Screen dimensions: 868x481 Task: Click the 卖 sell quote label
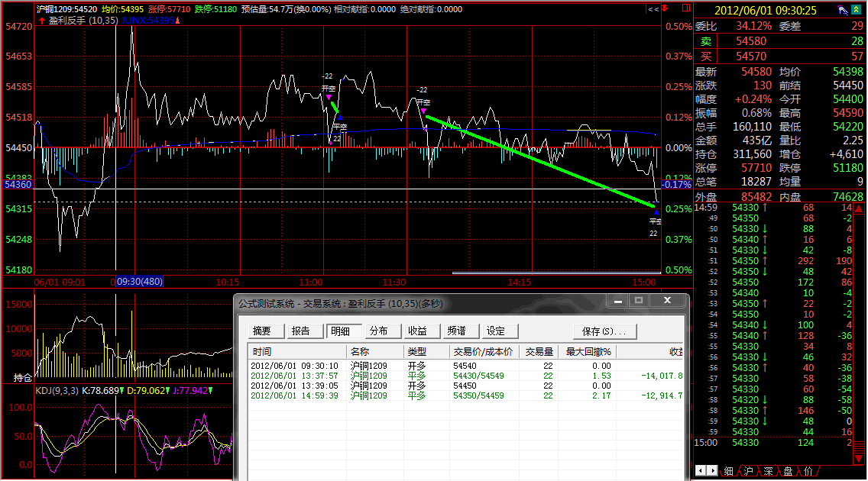pos(706,41)
